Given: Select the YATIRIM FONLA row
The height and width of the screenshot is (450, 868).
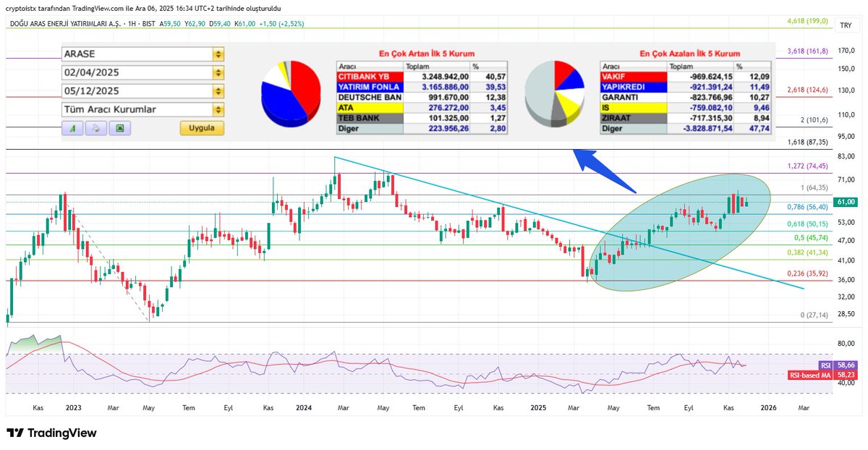Looking at the screenshot, I should click(x=421, y=87).
